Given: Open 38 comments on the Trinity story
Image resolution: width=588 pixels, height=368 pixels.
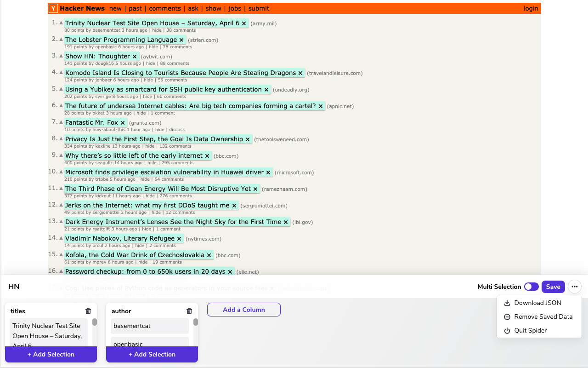Looking at the screenshot, I should click(x=181, y=30).
